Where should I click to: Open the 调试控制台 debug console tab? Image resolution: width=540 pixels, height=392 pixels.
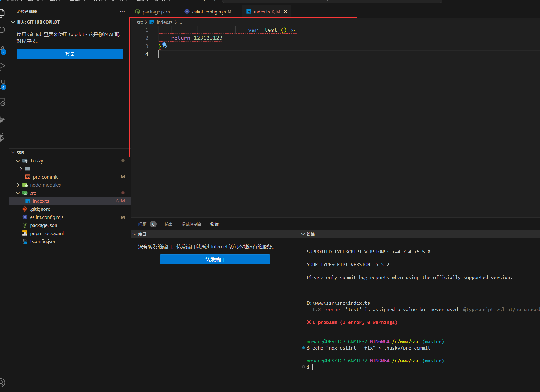pos(191,224)
